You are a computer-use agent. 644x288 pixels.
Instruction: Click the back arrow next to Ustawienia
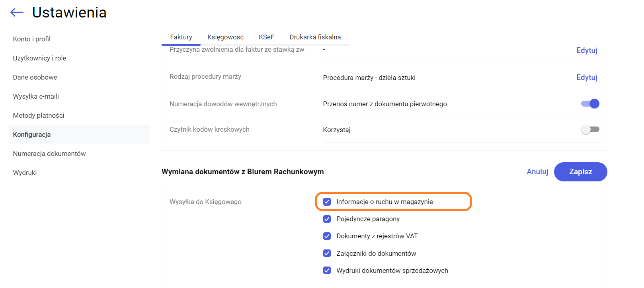17,13
